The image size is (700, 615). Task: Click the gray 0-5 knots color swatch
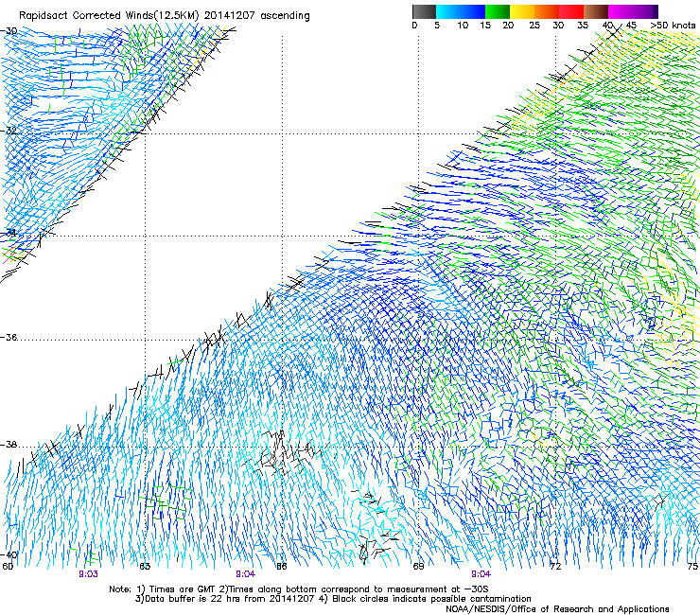pyautogui.click(x=424, y=11)
